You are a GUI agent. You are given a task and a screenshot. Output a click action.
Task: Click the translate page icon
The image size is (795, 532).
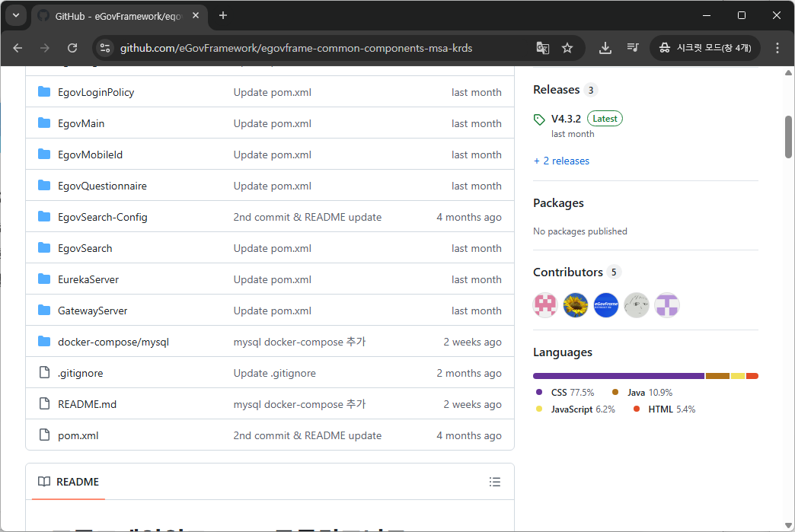pyautogui.click(x=542, y=48)
